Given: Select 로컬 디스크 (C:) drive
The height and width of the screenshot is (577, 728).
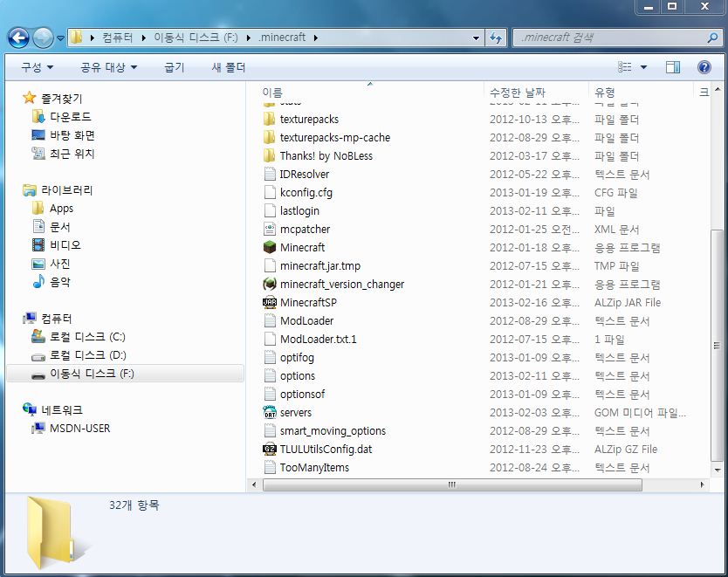Looking at the screenshot, I should (x=88, y=337).
